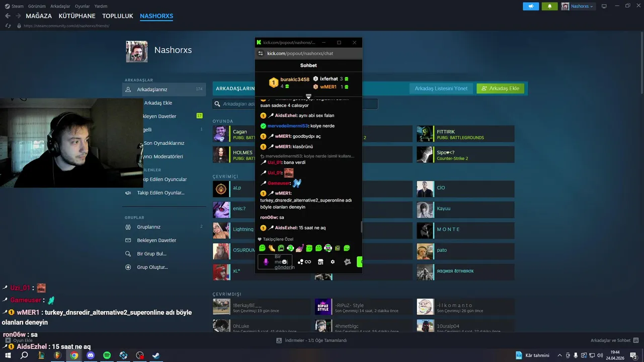Open Spotify from the taskbar

click(x=107, y=355)
